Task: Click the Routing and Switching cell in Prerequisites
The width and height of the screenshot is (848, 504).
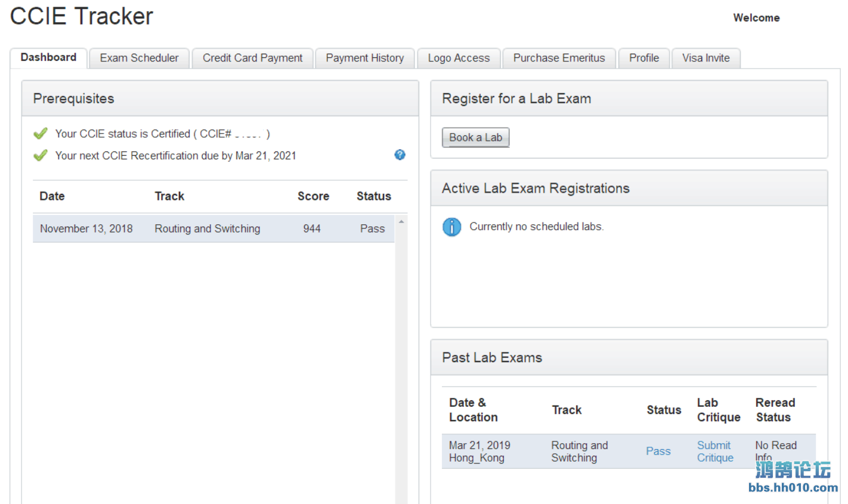Action: [208, 228]
